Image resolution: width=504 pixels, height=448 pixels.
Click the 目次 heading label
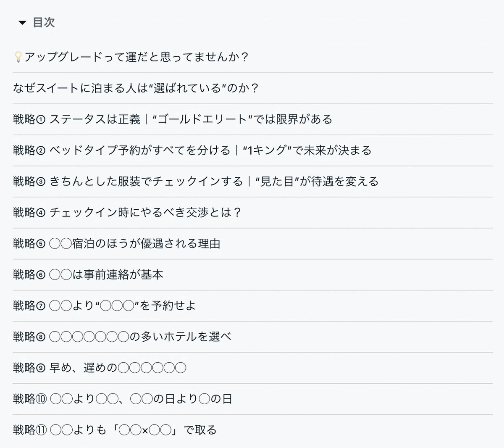pos(44,23)
